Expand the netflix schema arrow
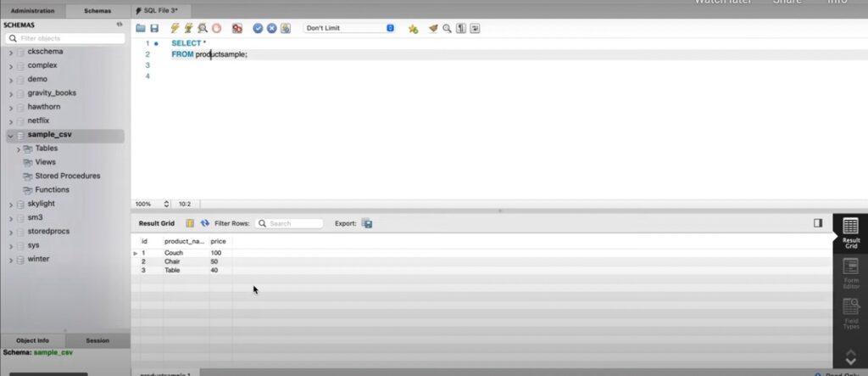The width and height of the screenshot is (868, 376). tap(10, 121)
